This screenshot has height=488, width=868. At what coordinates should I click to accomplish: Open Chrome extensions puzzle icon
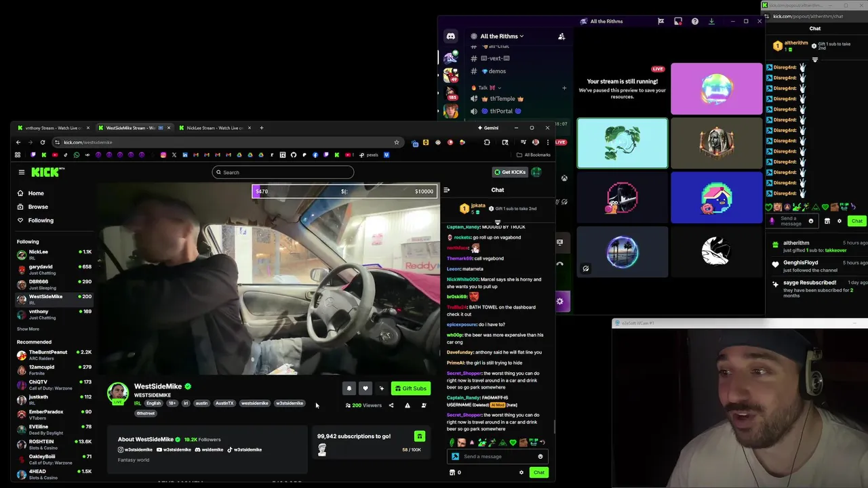[487, 142]
